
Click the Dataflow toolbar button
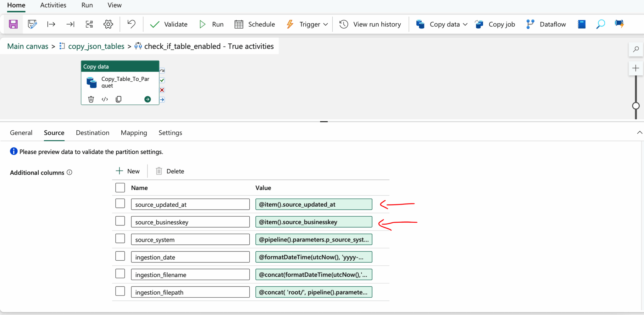(x=546, y=24)
